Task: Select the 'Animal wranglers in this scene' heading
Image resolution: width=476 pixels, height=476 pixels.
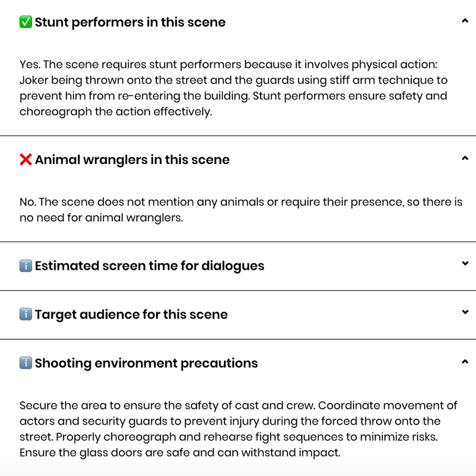Action: coord(132,160)
